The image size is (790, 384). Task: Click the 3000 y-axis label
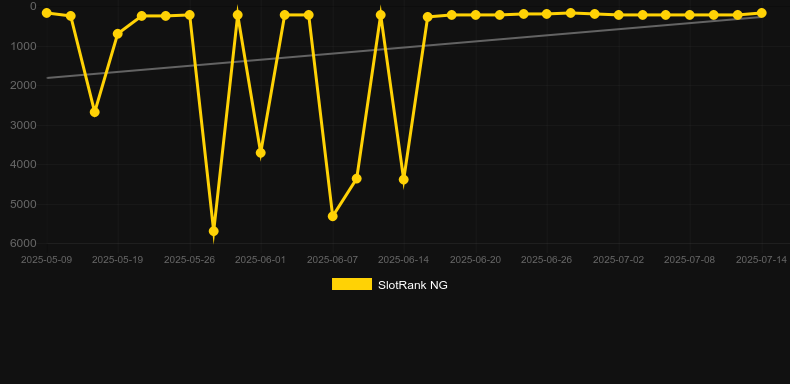tap(24, 125)
